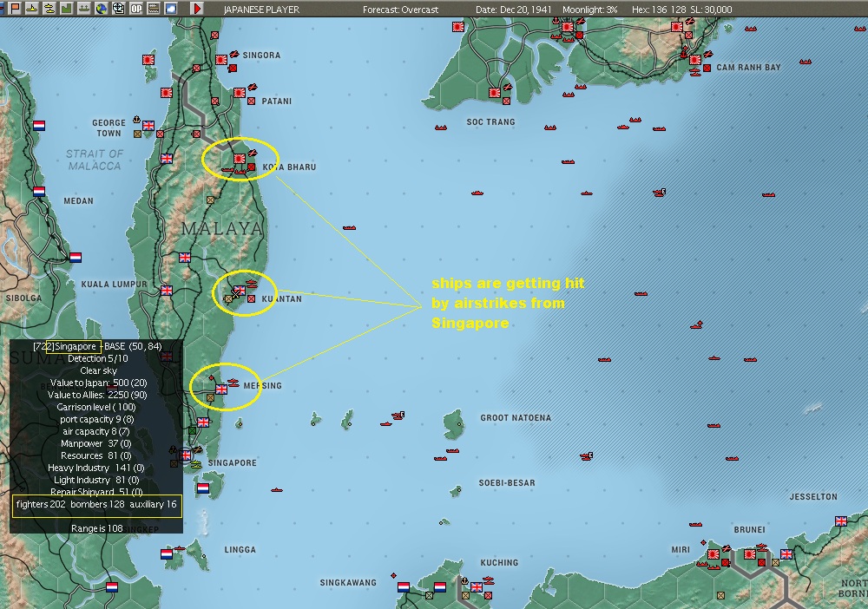Screen dimensions: 868x609
Task: Select the British flag at Kuala Lumpur
Action: pos(167,290)
